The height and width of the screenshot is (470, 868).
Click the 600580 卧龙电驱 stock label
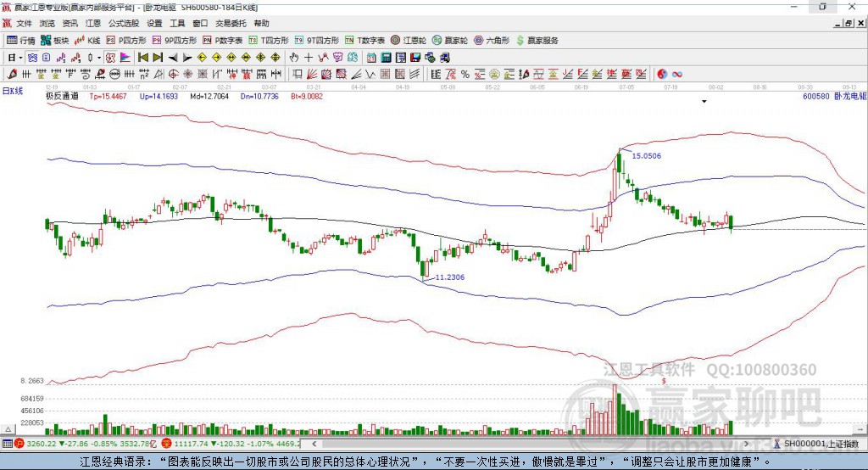tap(834, 96)
